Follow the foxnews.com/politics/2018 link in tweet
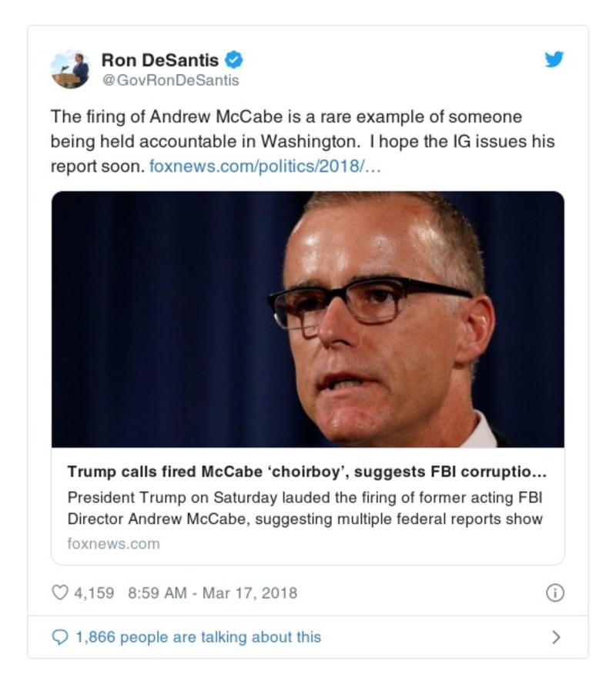Image resolution: width=616 pixels, height=685 pixels. (x=262, y=166)
